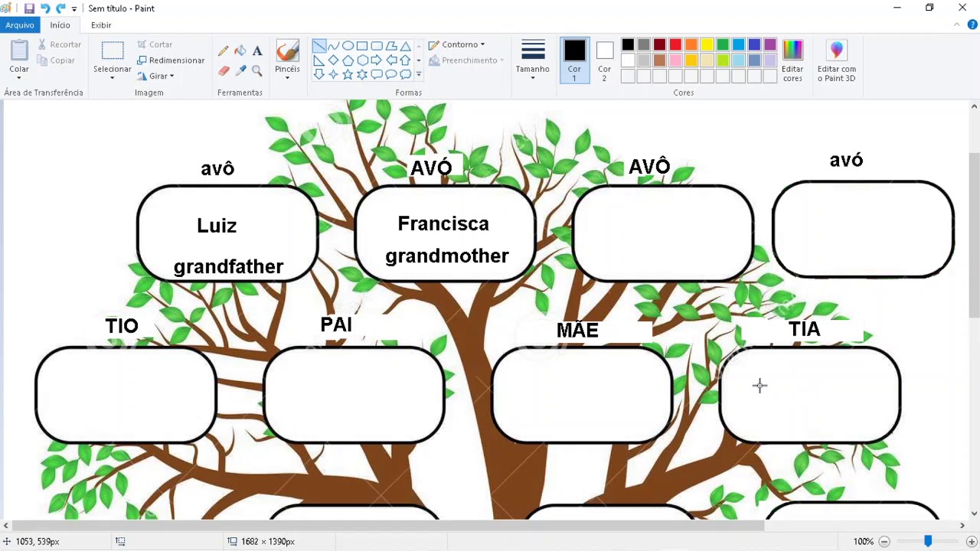Open Editar cores dialog
Screen dimensions: 980x551
(792, 60)
